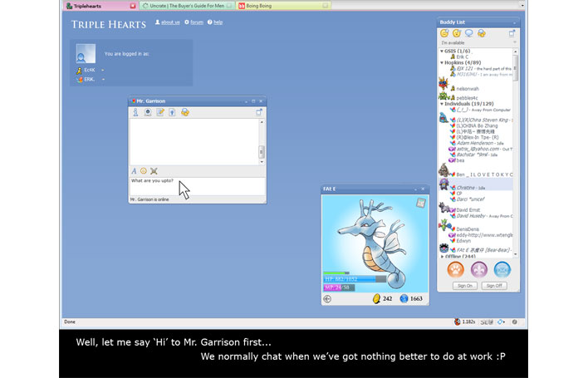Click the back arrow in FAt E pet window
This screenshot has height=378, width=588.
327,298
